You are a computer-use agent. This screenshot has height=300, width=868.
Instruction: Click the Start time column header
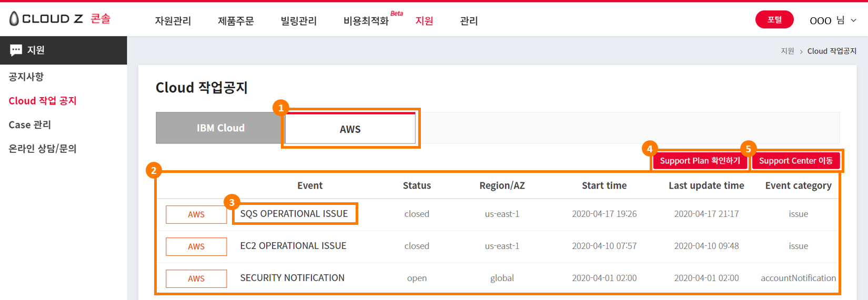point(604,185)
